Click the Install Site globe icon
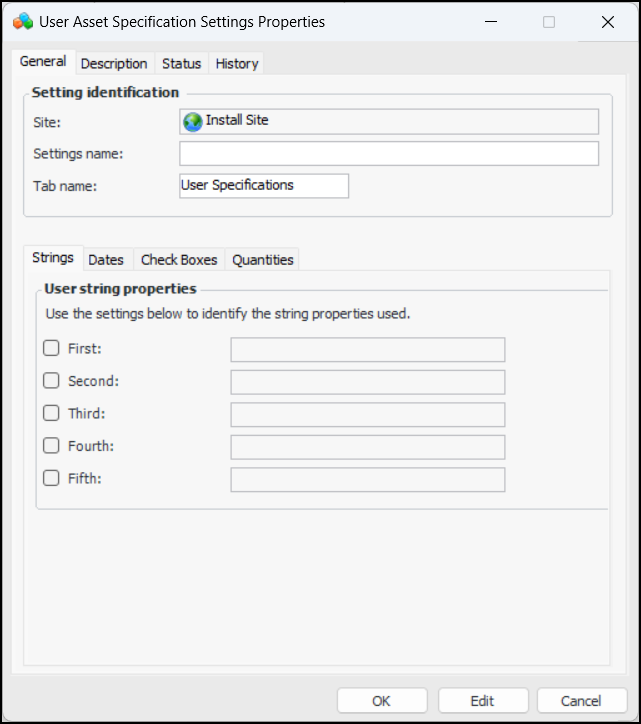The width and height of the screenshot is (641, 724). 193,122
